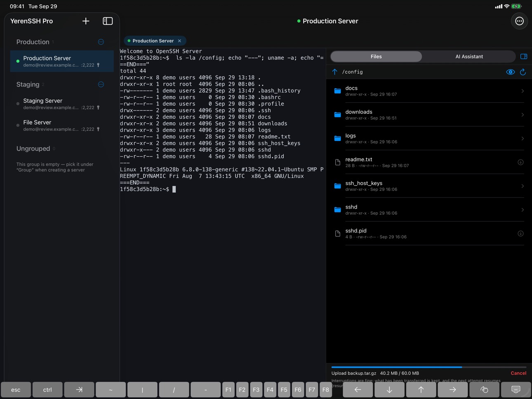
Task: Cancel the backup.tar.gz upload
Action: point(518,373)
